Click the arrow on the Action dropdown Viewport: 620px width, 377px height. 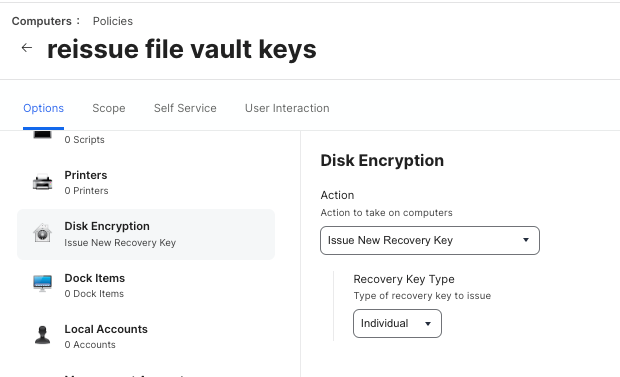526,240
